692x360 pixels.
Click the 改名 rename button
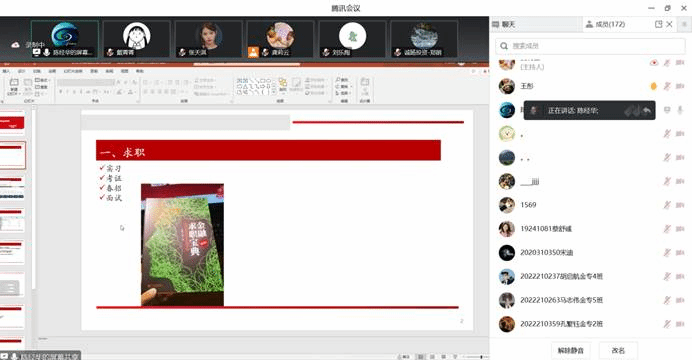coord(618,351)
